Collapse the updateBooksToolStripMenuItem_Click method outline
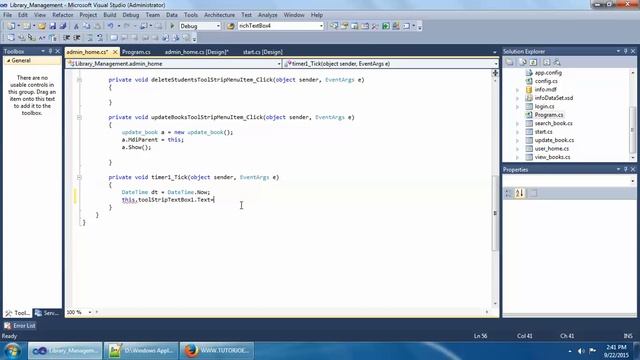The height and width of the screenshot is (360, 640). [79, 118]
